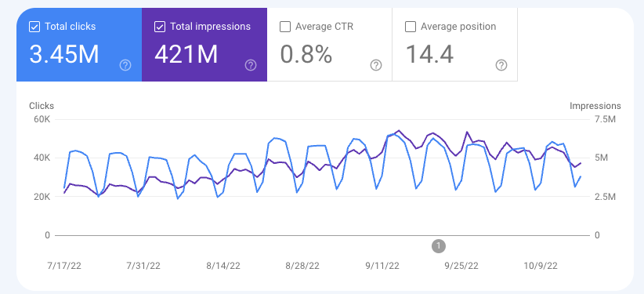Click the Clicks axis title
Viewport: 644px width, 294px height.
[42, 106]
